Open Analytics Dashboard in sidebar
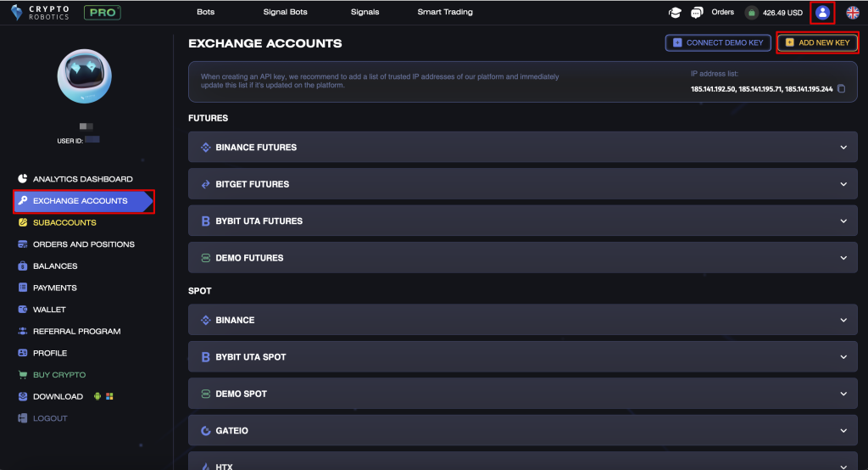 pos(82,178)
